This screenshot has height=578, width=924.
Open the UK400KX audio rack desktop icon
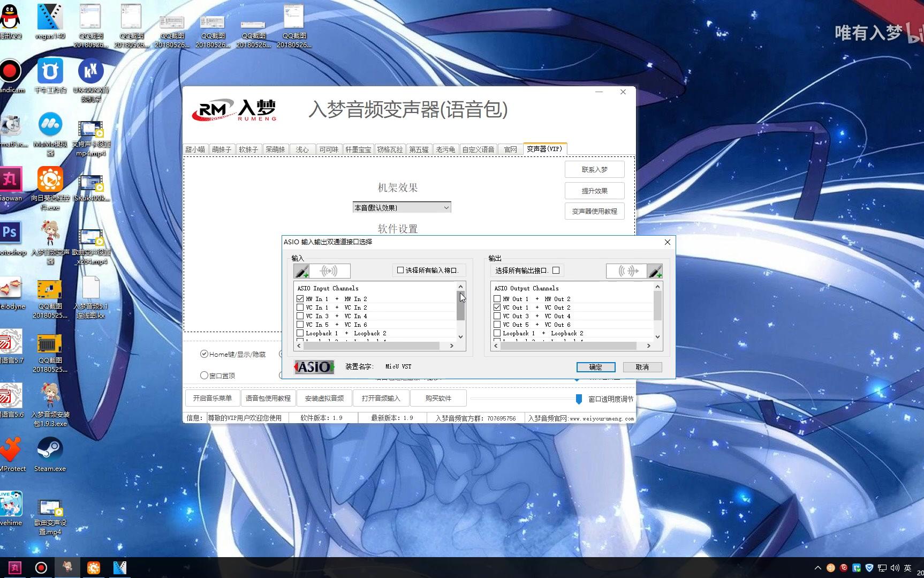[91, 80]
